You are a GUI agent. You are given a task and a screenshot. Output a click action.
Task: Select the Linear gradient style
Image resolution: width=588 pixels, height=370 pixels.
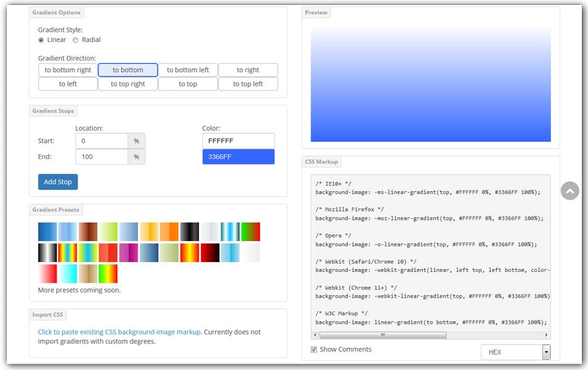[x=42, y=39]
